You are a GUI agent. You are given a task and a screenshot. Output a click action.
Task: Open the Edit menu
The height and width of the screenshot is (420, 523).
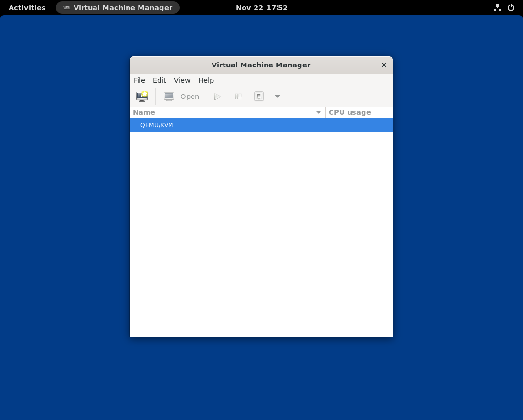pos(159,80)
